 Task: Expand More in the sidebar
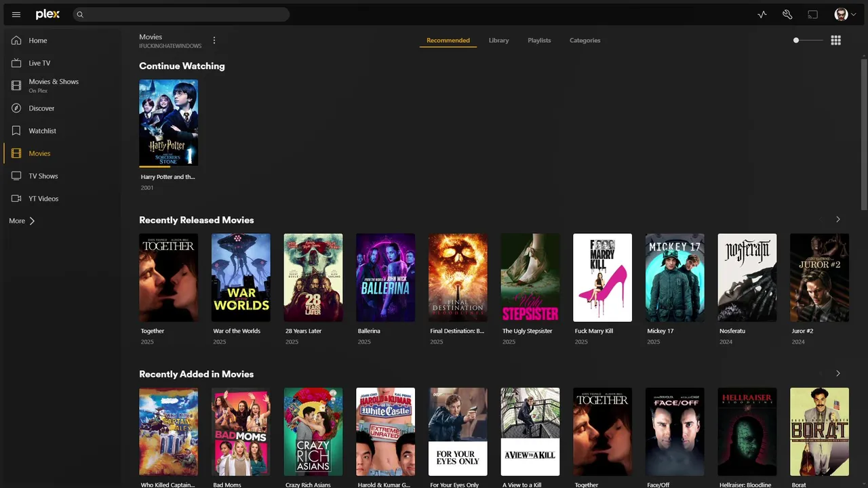click(22, 221)
